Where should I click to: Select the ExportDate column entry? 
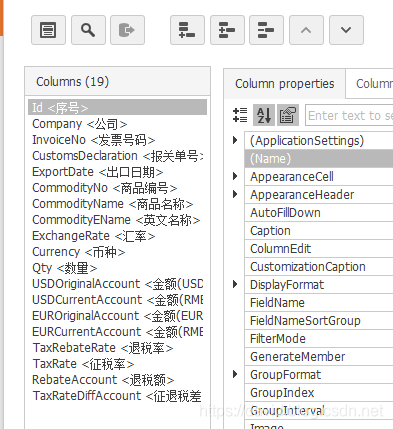(117, 172)
